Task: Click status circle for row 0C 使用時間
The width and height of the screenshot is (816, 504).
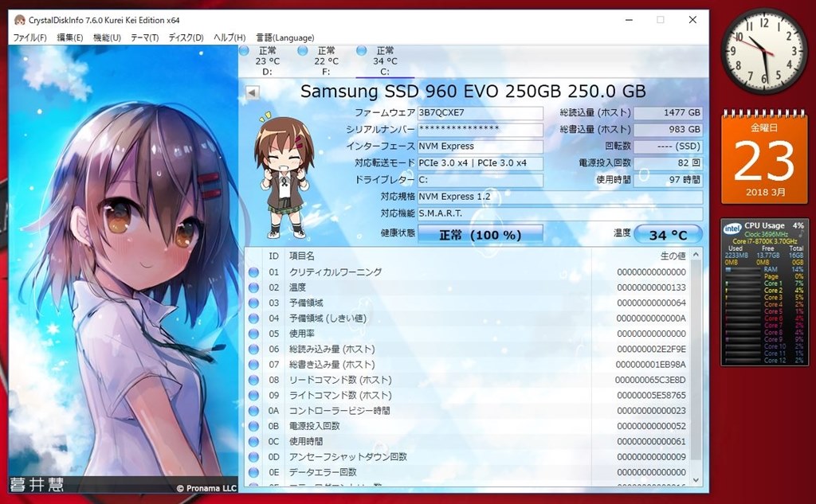Action: [253, 442]
